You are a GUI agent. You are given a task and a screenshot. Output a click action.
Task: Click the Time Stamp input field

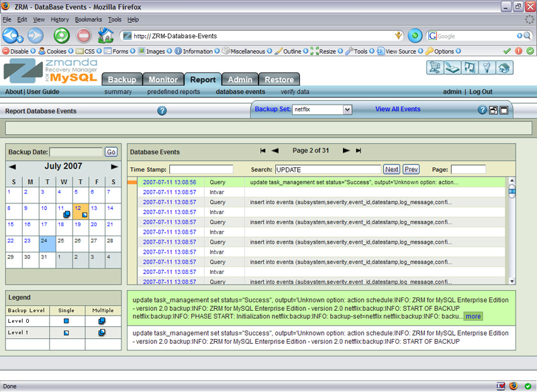tap(201, 170)
